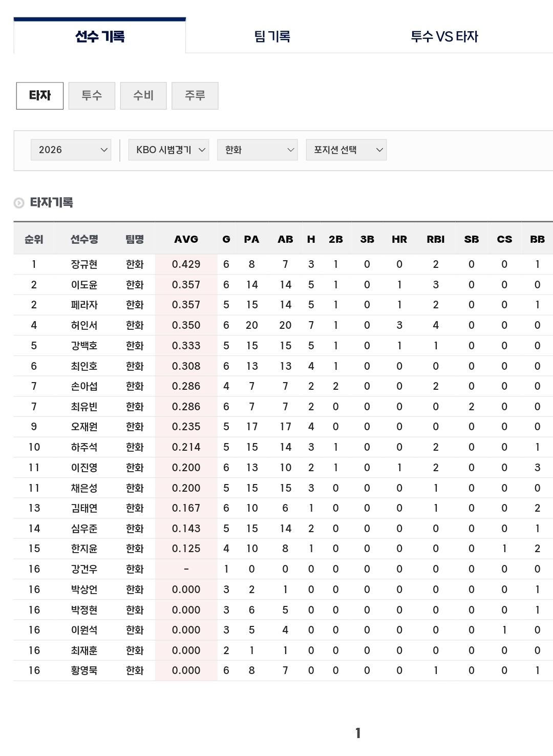Select the 주루 category button
Viewport: 553px width, 756px height.
point(195,96)
